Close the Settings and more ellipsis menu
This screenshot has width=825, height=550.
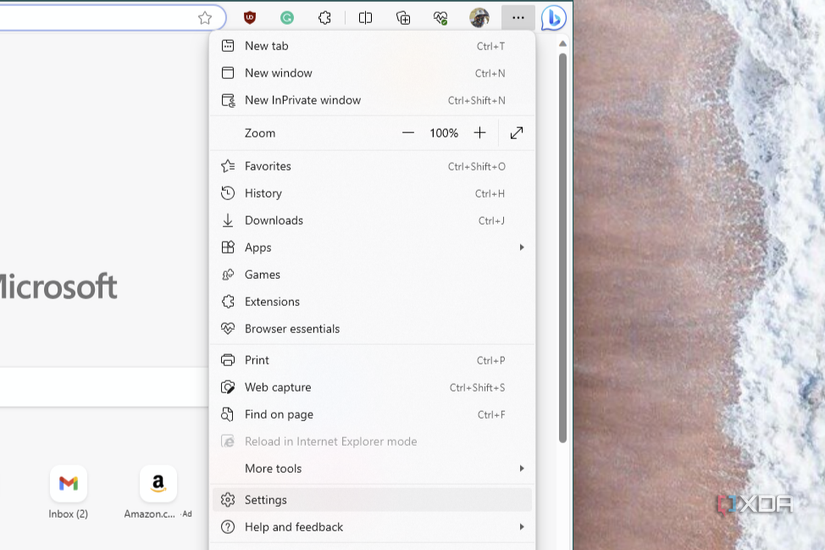(518, 18)
